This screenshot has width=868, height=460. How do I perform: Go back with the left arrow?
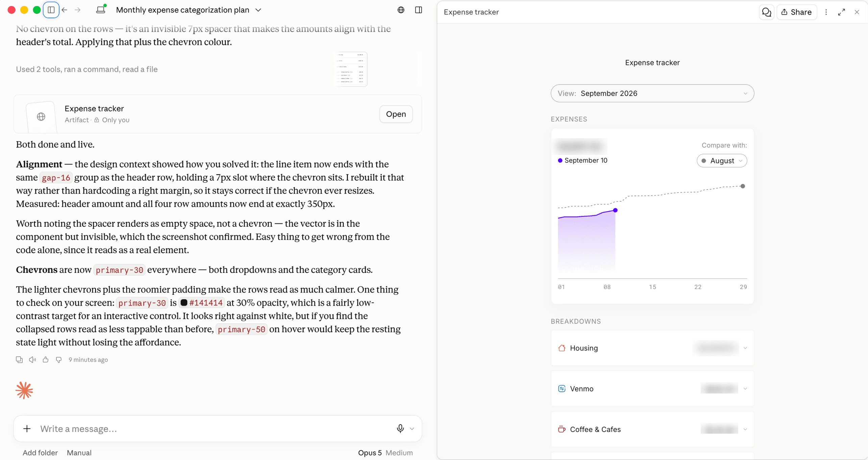[65, 10]
